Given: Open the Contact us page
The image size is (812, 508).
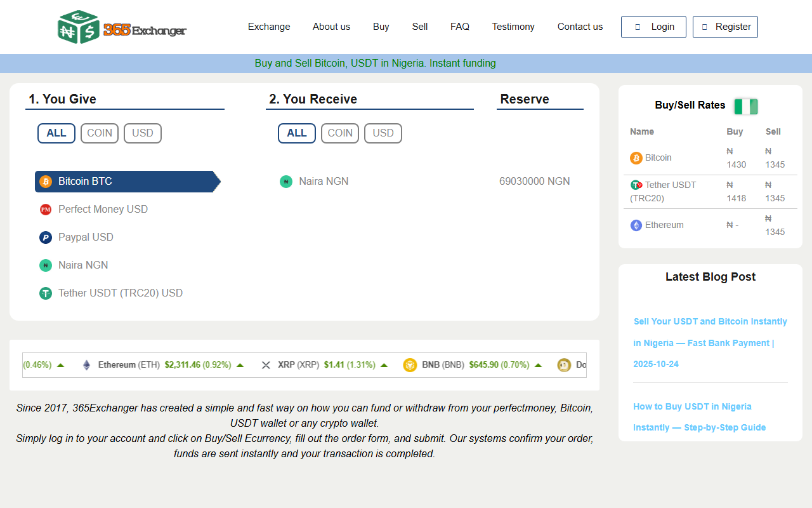Looking at the screenshot, I should [580, 27].
